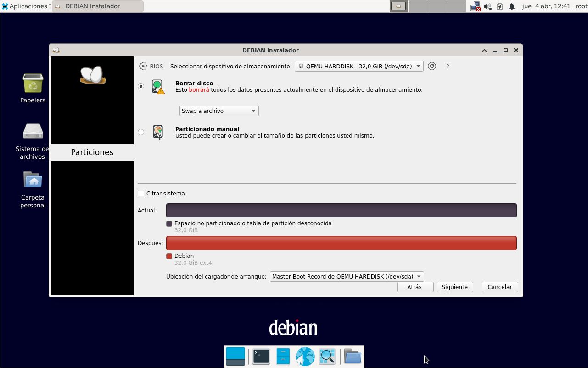Open the Aplicaciones menu
588x368 pixels.
25,6
